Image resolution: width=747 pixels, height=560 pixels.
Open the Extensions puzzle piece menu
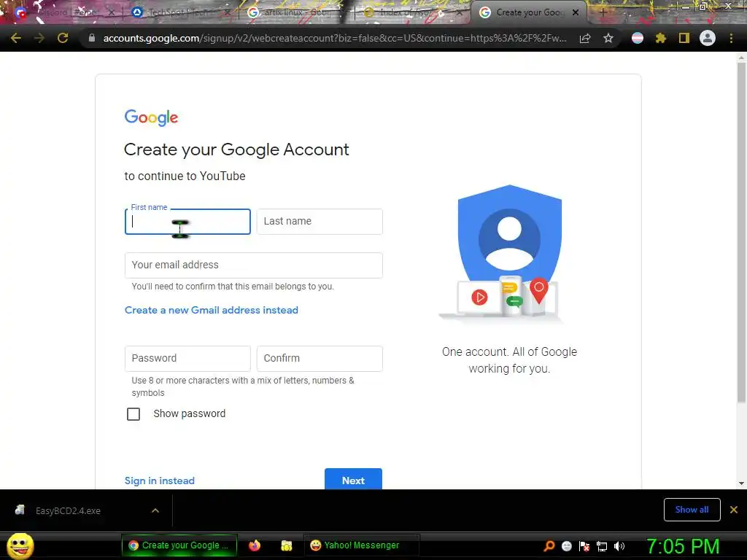click(661, 38)
